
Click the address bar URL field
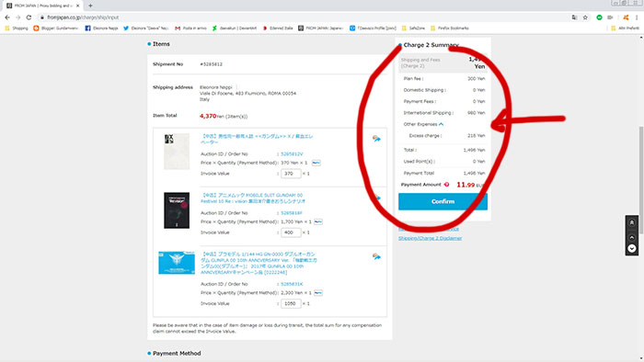[304, 17]
